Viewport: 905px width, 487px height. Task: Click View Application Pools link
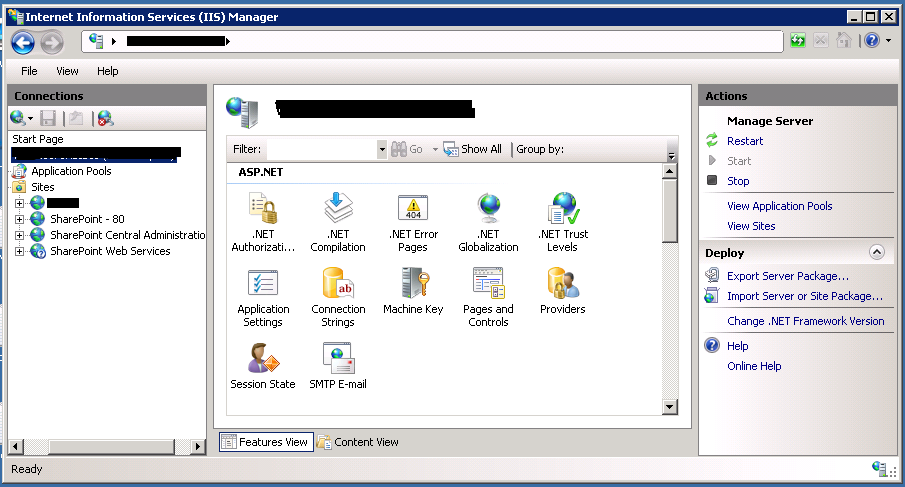779,206
